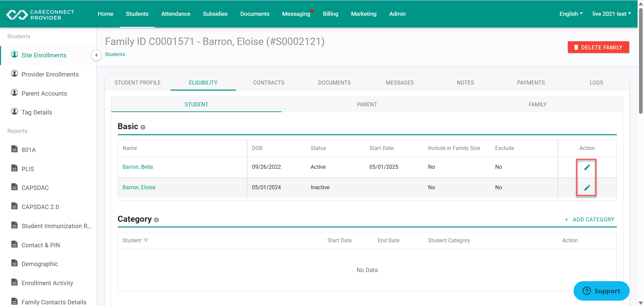Click the CareConnect Provider logo

coord(40,14)
